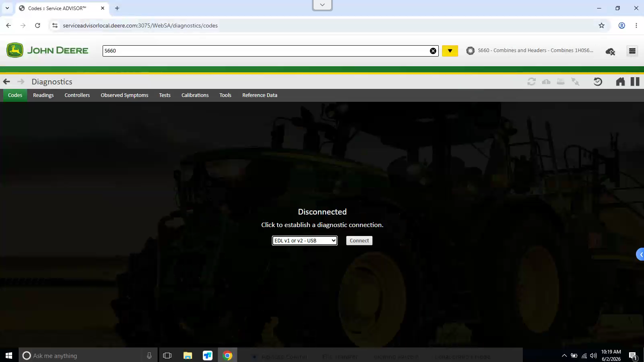Click the Cortana microphone icon

[149, 356]
